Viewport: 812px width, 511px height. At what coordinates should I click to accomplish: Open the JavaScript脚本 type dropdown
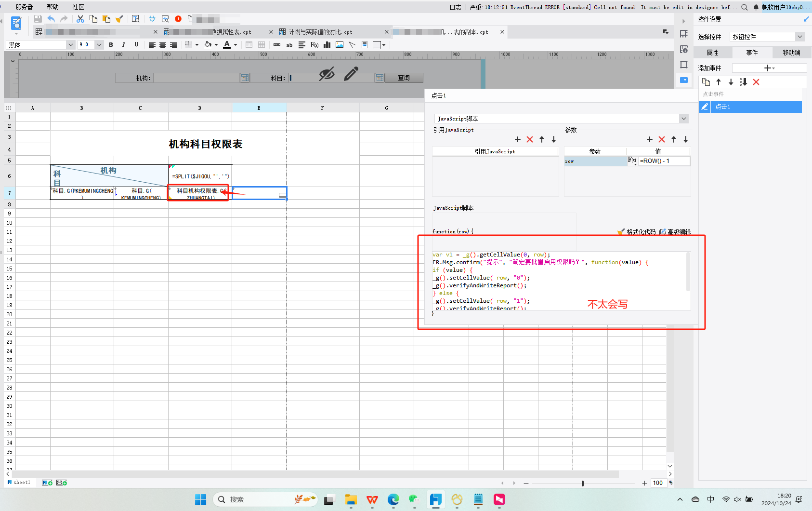point(561,119)
